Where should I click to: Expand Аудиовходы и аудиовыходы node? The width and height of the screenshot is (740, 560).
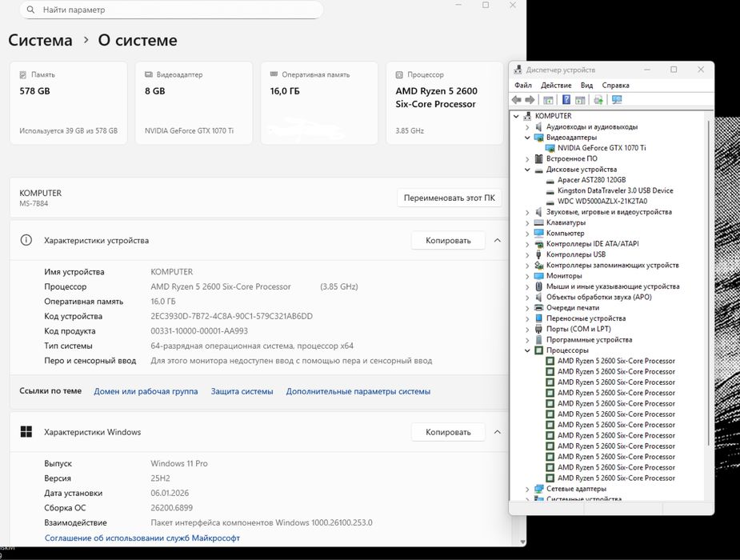click(527, 127)
